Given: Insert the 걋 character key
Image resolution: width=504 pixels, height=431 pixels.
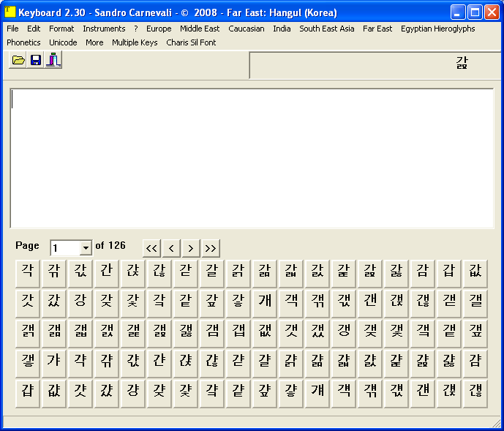Looking at the screenshot, I should pos(80,393).
